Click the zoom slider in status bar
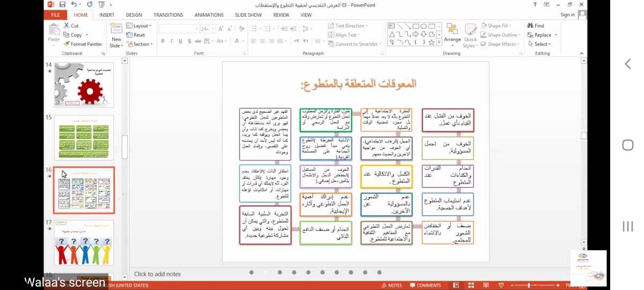The image size is (644, 290). pos(529,285)
